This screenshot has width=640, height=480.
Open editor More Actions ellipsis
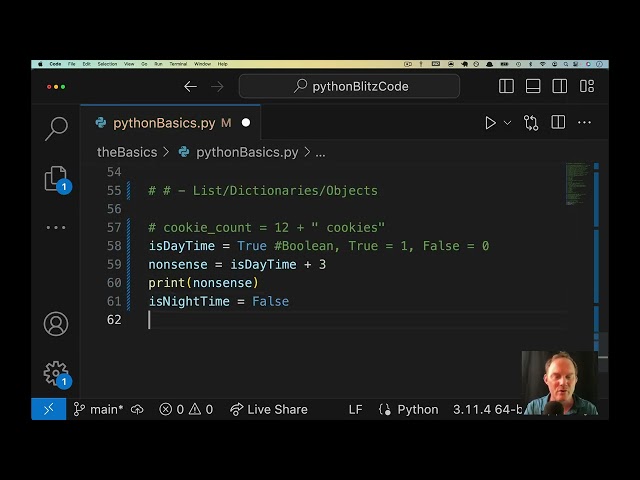[x=584, y=122]
